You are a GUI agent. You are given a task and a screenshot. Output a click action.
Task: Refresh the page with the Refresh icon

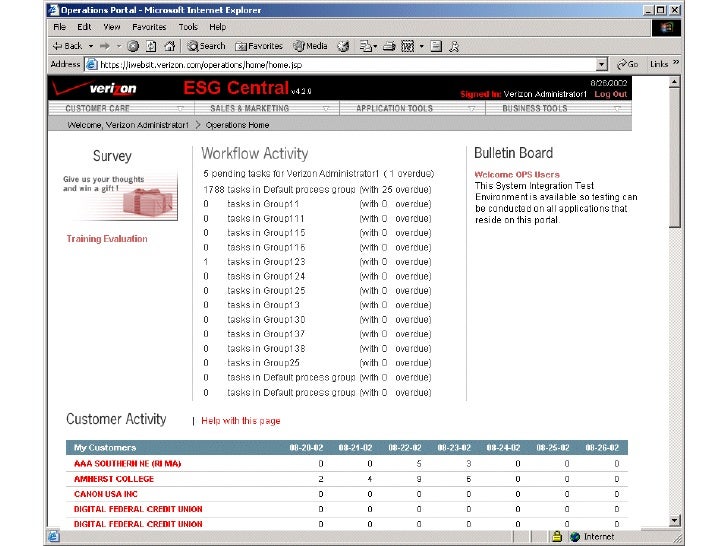[x=151, y=46]
